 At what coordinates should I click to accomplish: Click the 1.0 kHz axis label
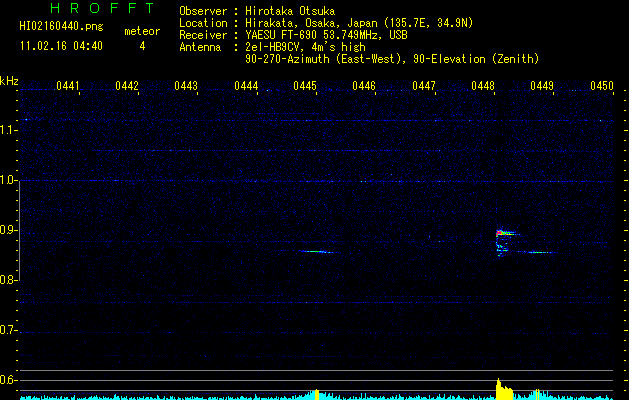coord(9,181)
